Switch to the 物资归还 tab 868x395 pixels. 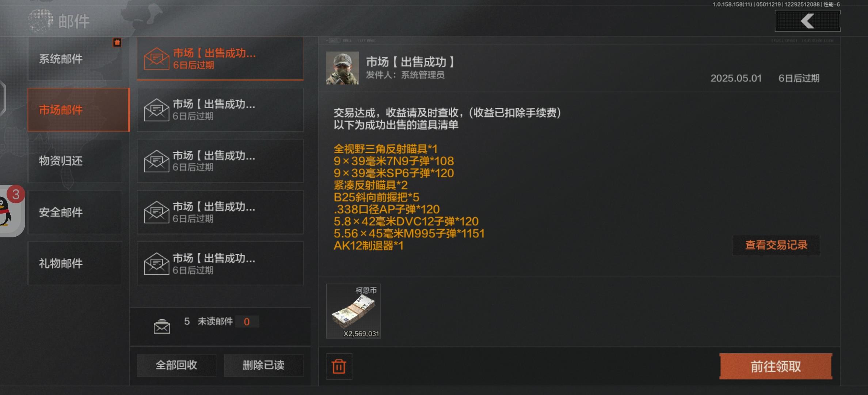[75, 161]
